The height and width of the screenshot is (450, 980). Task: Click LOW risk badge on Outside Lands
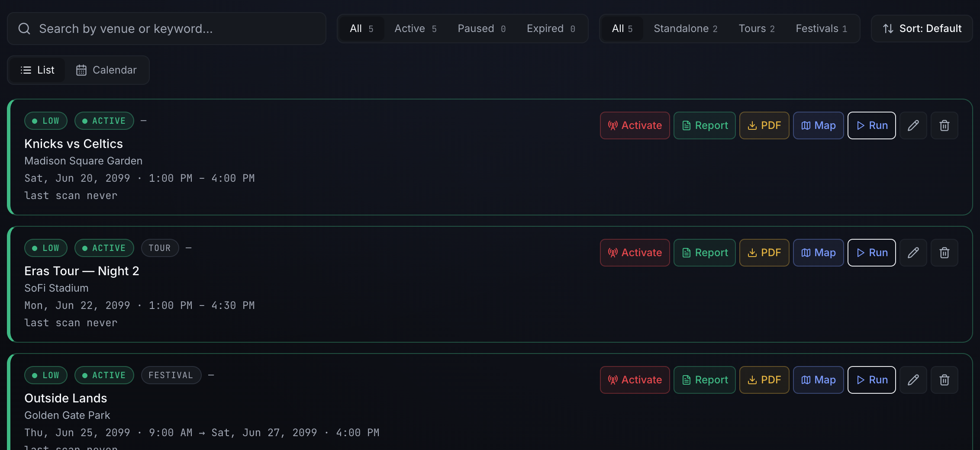coord(46,375)
